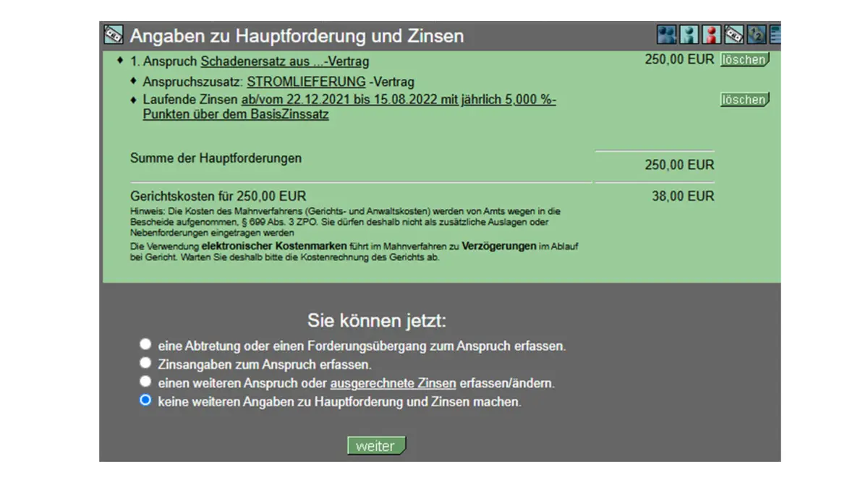Select 'einen weiteren Anspruch' radio option
868x488 pixels.
coord(145,380)
